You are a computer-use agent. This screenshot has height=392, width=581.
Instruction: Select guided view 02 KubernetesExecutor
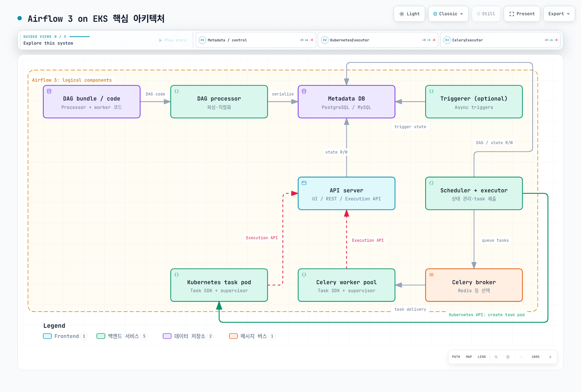378,40
